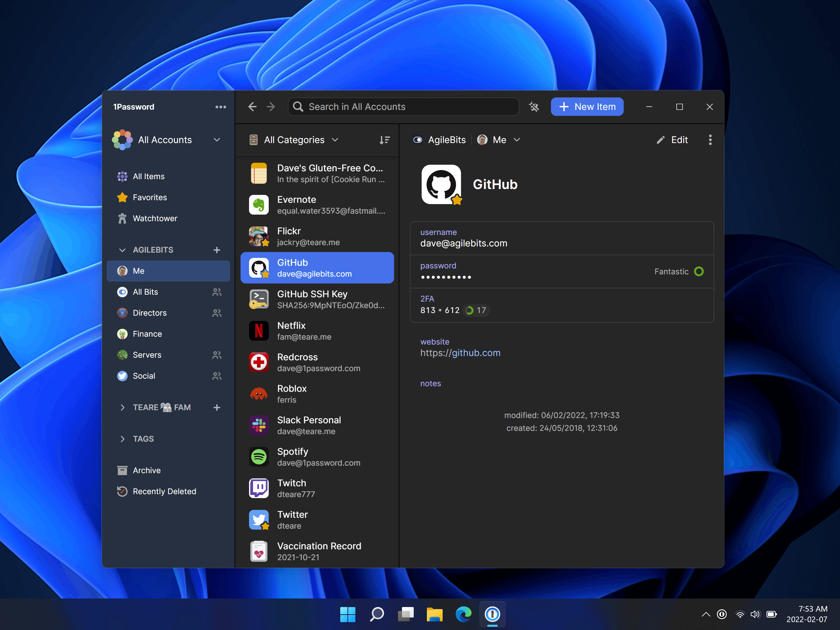Open the ellipsis menu next to 1Password
This screenshot has height=630, width=840.
[220, 107]
